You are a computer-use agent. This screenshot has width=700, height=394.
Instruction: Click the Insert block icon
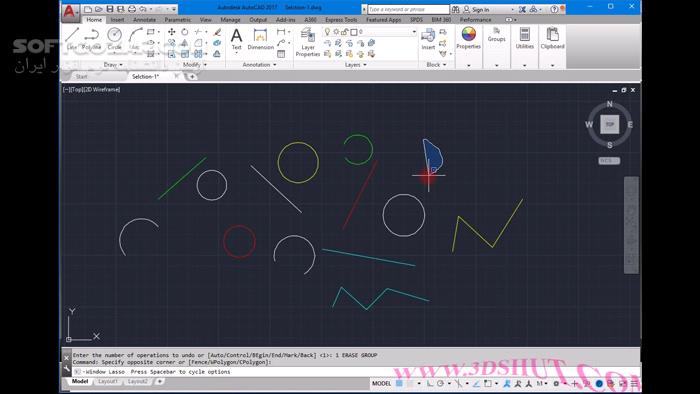tap(428, 38)
